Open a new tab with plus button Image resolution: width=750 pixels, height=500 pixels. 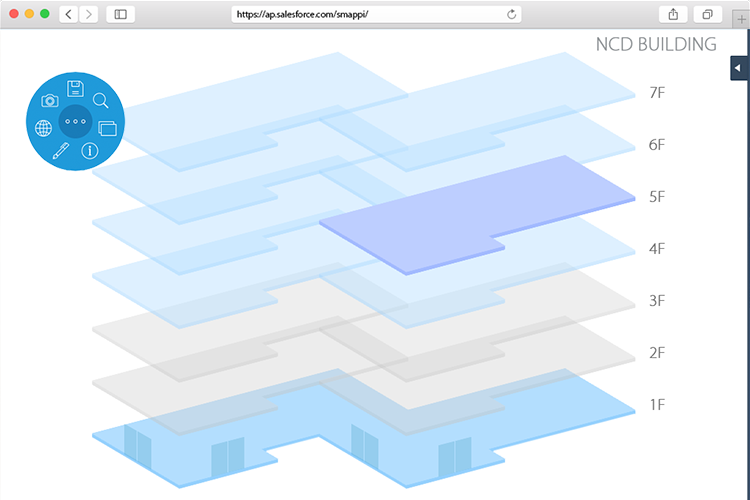(741, 20)
